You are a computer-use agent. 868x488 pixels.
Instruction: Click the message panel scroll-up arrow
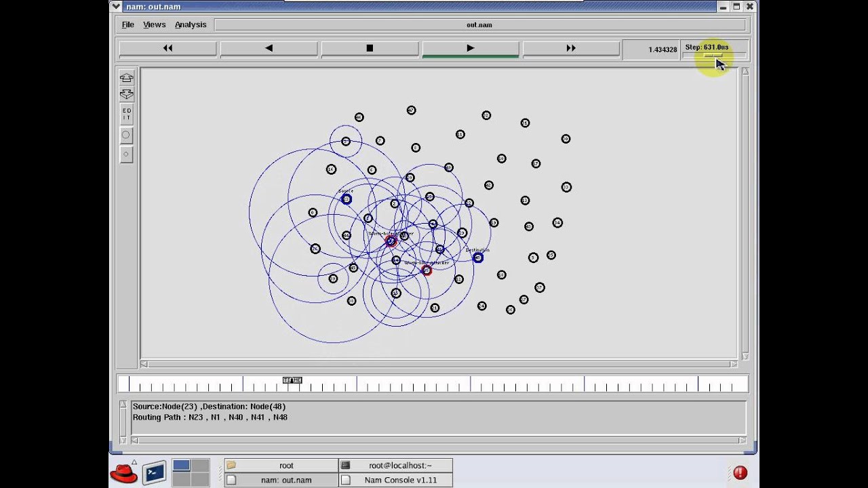click(123, 405)
